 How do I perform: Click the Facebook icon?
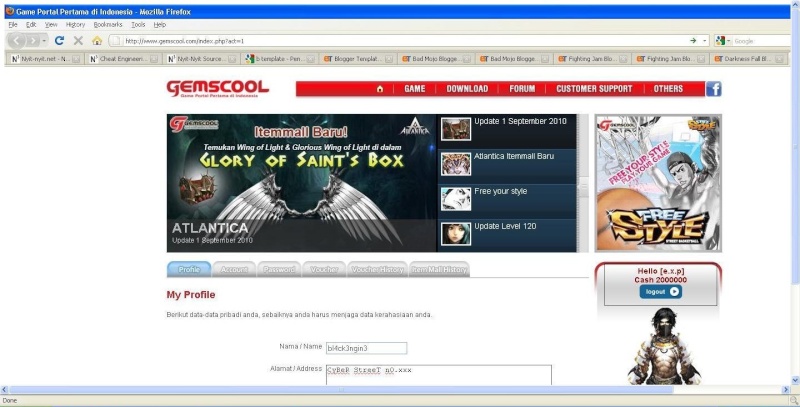713,89
